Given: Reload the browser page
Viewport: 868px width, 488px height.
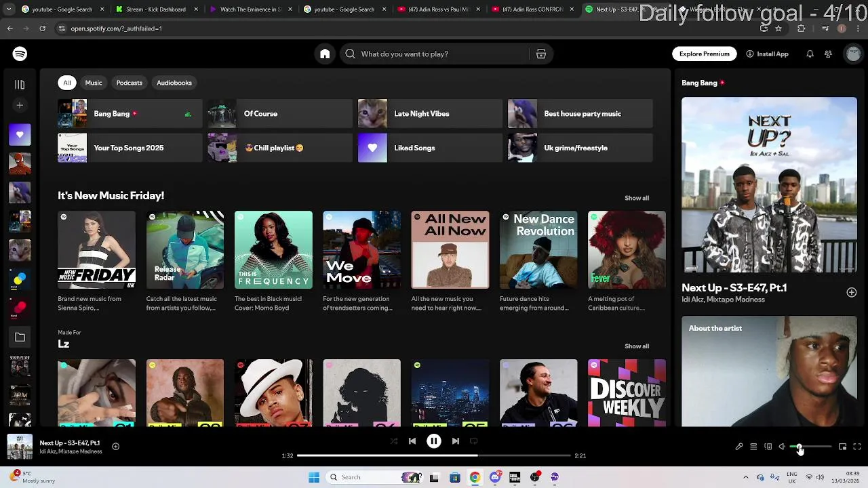Looking at the screenshot, I should pyautogui.click(x=42, y=28).
